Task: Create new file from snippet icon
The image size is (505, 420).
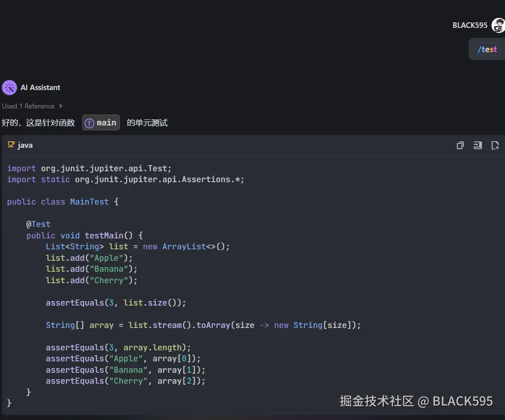Action: [495, 145]
